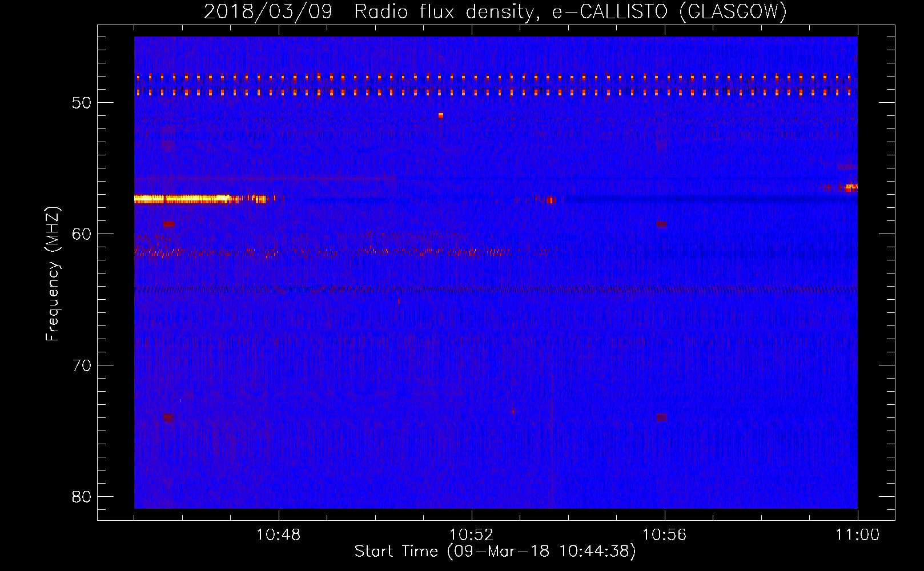The height and width of the screenshot is (571, 924).
Task: Click the 10:52 time tick label
Action: point(471,534)
